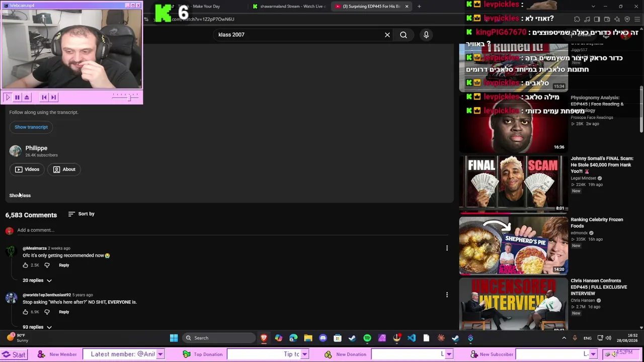Pause the Webcam.mp4 overlay video

pyautogui.click(x=17, y=98)
